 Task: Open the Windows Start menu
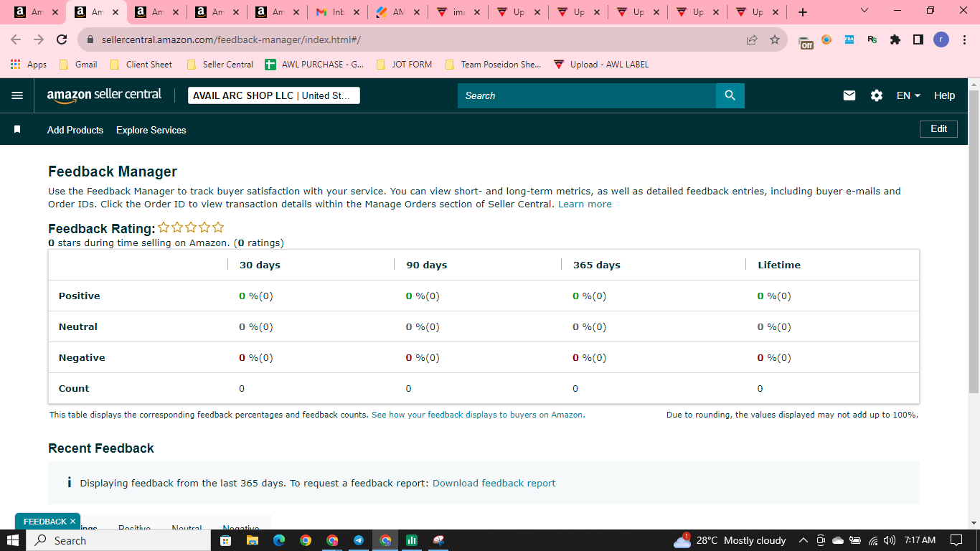(x=13, y=540)
